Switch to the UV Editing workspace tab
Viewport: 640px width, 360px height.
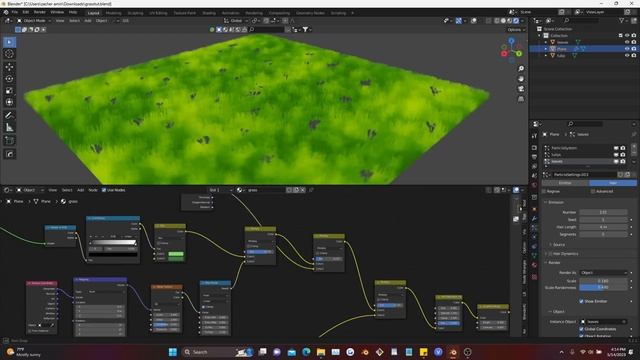[158, 13]
